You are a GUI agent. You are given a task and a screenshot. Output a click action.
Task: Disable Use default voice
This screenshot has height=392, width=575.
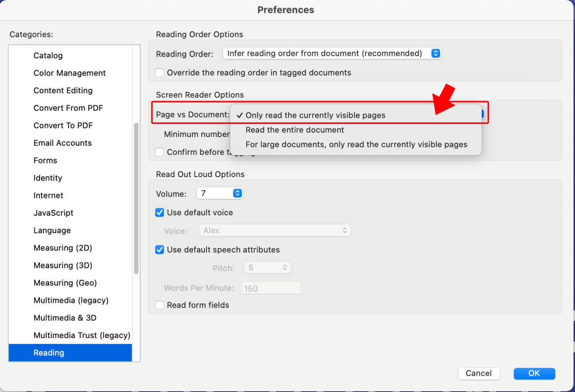pos(159,212)
